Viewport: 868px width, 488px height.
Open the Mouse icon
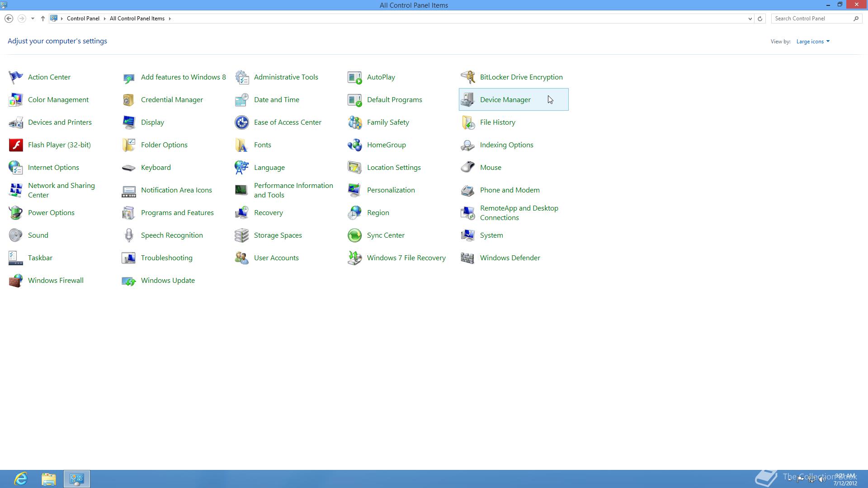[x=468, y=168]
